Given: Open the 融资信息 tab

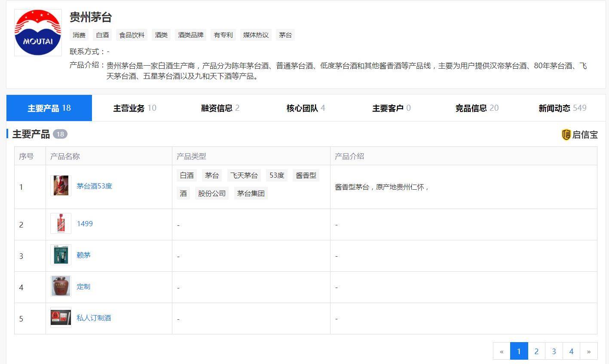Looking at the screenshot, I should [220, 108].
